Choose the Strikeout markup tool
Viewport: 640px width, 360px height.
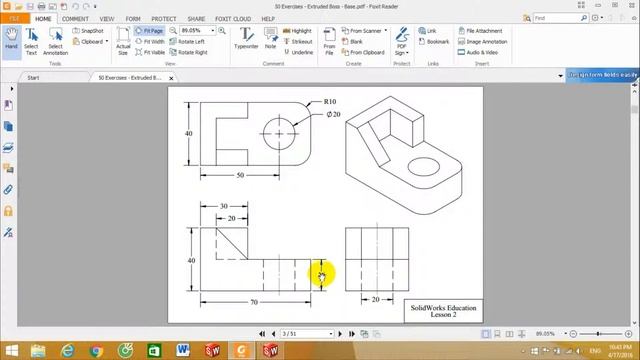(x=298, y=41)
